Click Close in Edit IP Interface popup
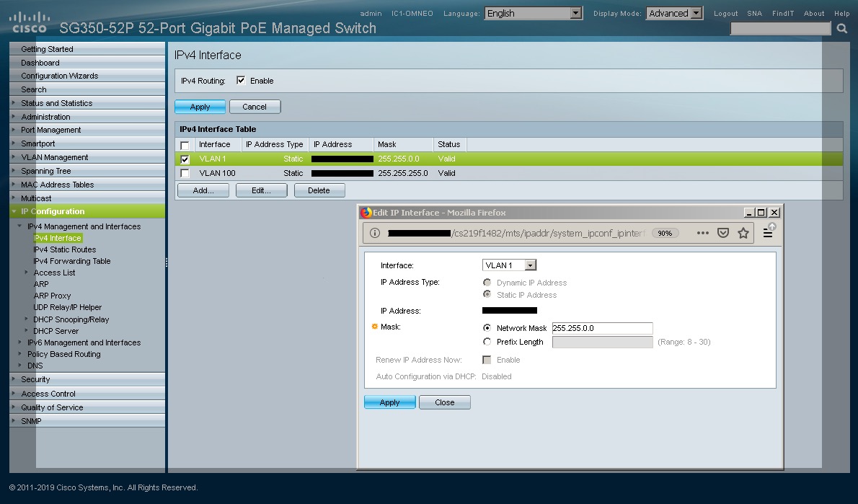 tap(444, 402)
